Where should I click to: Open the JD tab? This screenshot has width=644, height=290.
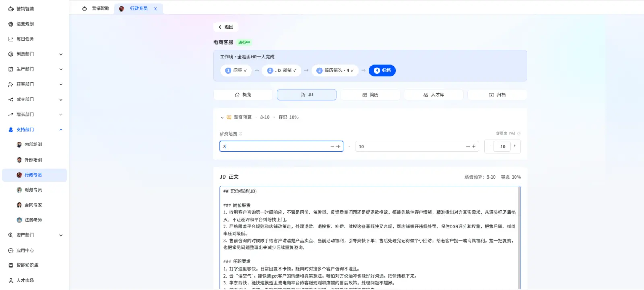(x=307, y=95)
